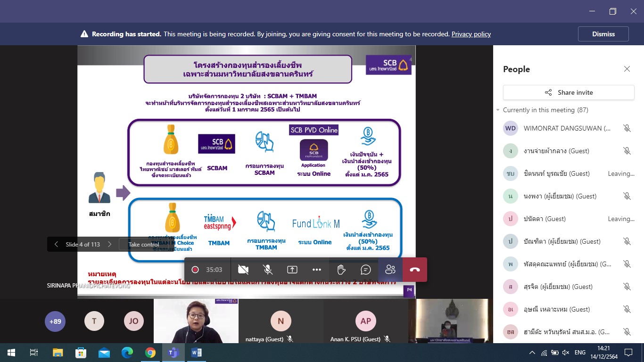Open the volume control in system tray
Screen dimensions: 644x362
click(x=566, y=353)
